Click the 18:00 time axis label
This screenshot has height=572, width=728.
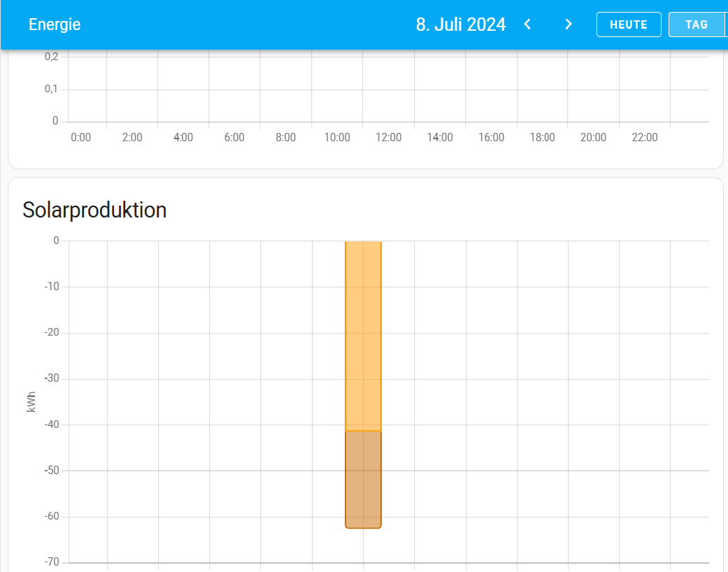[x=542, y=138]
